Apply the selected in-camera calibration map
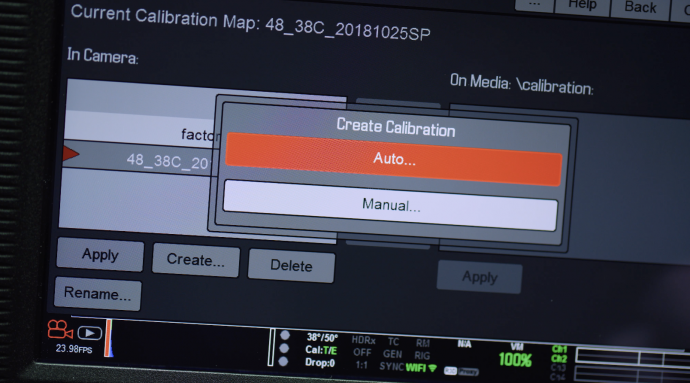This screenshot has height=383, width=690. tap(100, 254)
